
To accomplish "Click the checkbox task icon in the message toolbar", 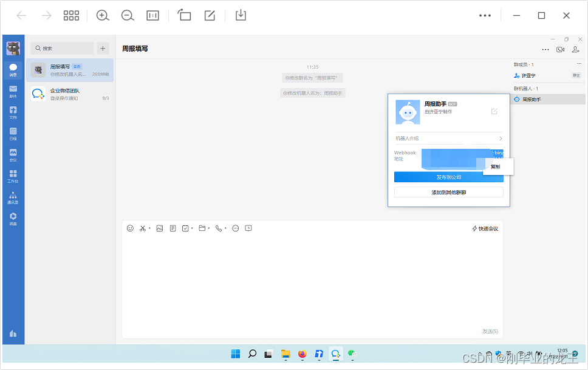I will tap(185, 228).
